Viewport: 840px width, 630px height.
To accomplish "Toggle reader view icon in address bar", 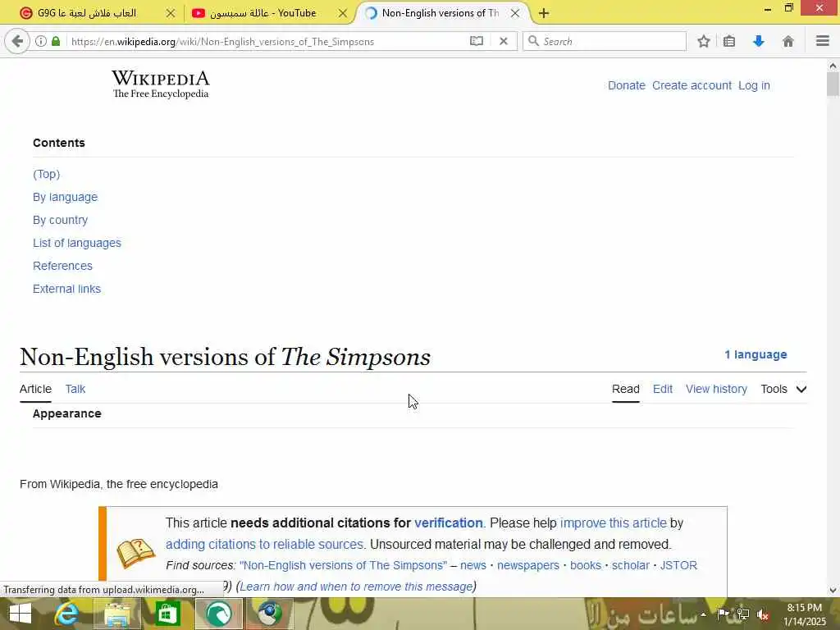I will [x=477, y=41].
